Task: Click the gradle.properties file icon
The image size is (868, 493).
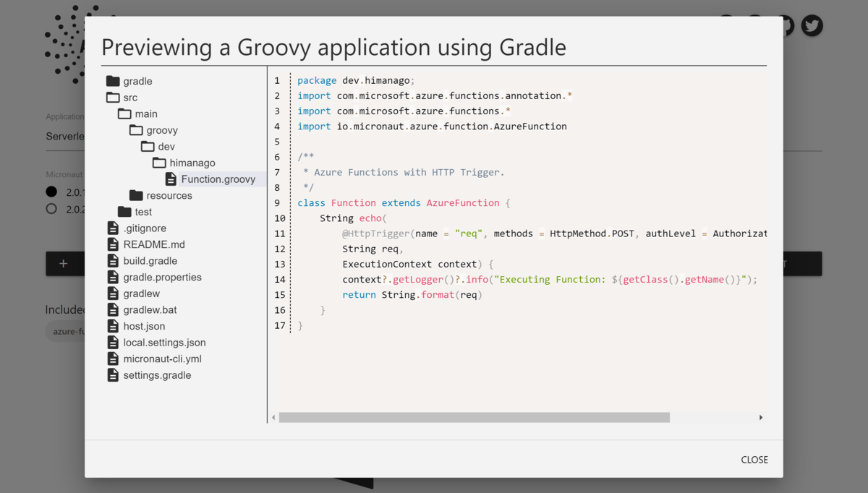Action: pyautogui.click(x=113, y=277)
